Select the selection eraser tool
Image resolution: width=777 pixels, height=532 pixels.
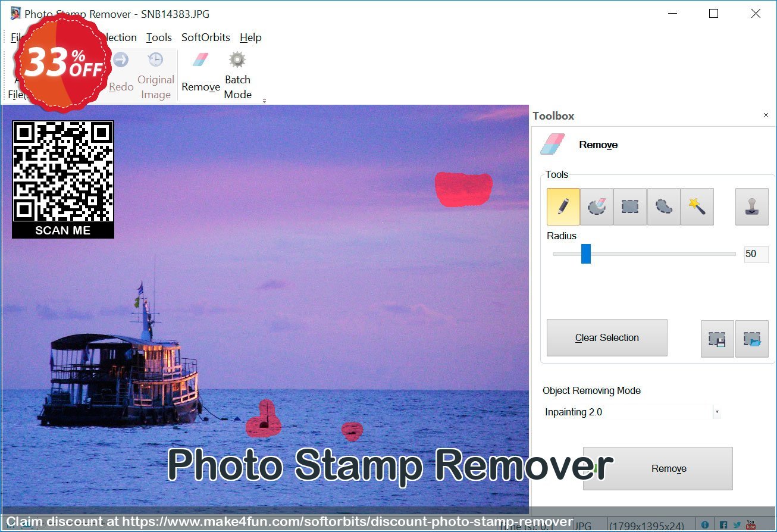[x=596, y=206]
